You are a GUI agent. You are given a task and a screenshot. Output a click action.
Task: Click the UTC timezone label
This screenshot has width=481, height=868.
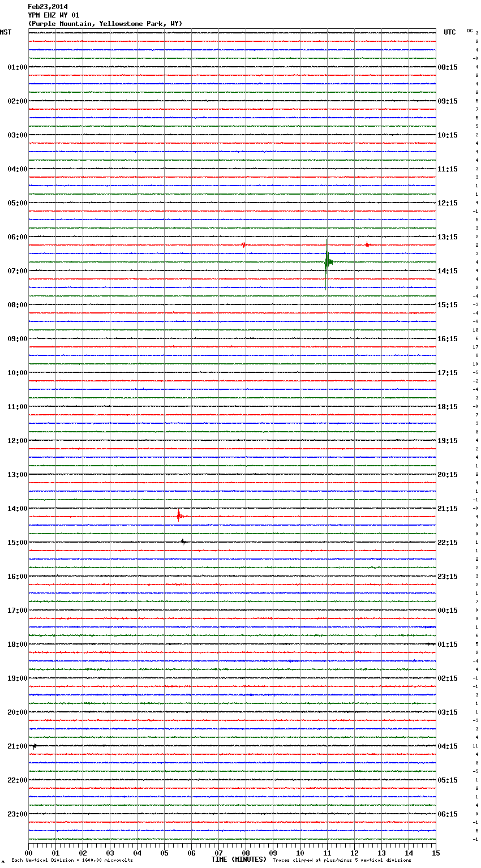pyautogui.click(x=449, y=32)
